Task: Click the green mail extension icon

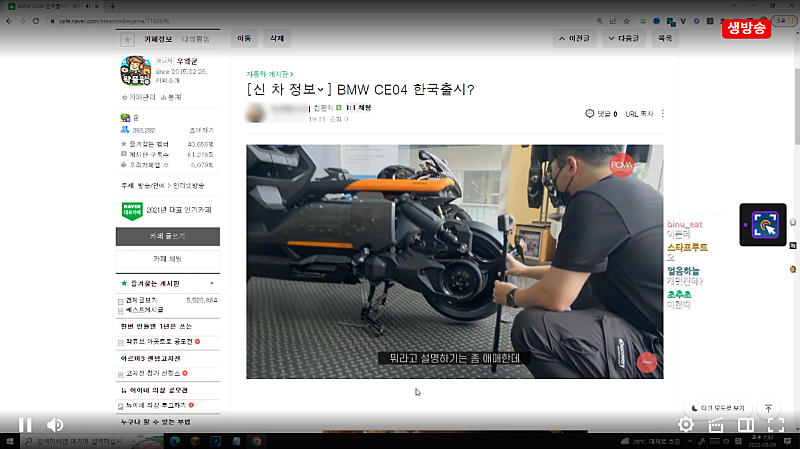Action: point(643,21)
